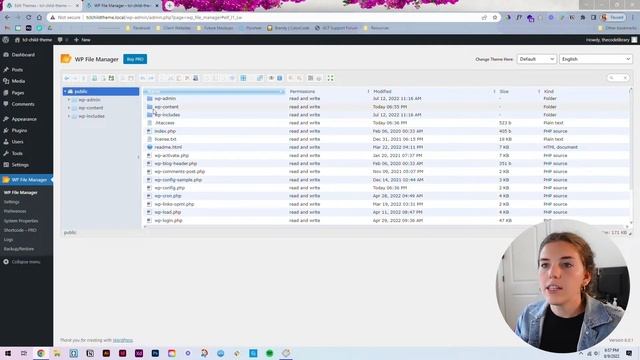Select the .htaccess file row
Viewport: 640px width, 360px height.
386,123
